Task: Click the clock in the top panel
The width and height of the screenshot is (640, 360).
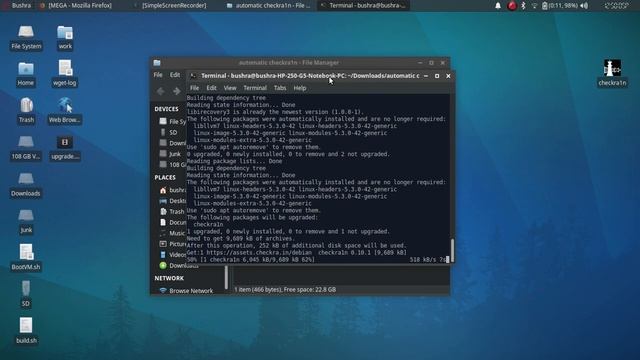Action: coord(616,6)
